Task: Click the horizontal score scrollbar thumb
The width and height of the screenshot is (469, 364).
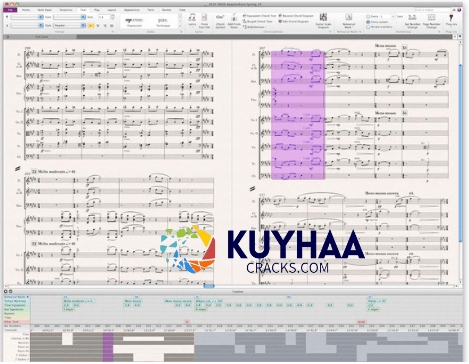Action: tap(209, 286)
